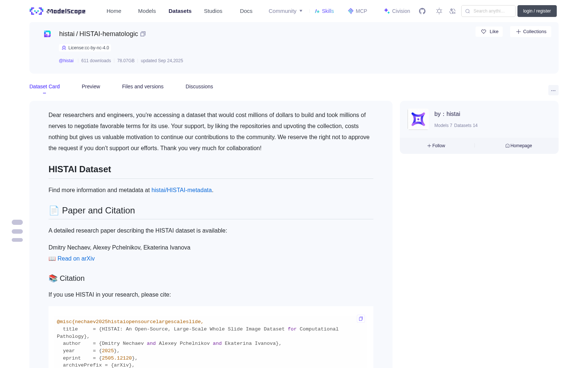Click the 78.07GB size text
Image resolution: width=588 pixels, height=368 pixels.
[x=126, y=61]
